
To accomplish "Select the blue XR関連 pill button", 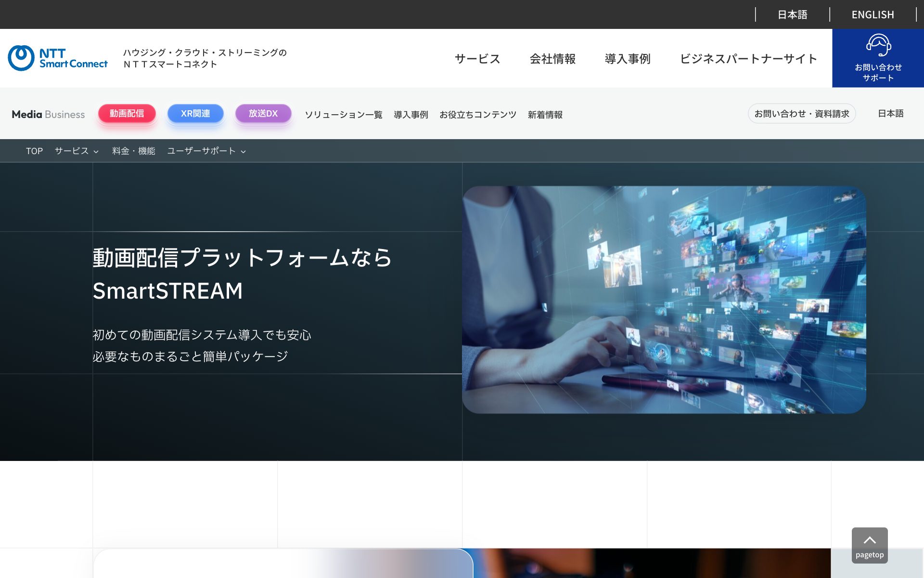I will tap(195, 114).
